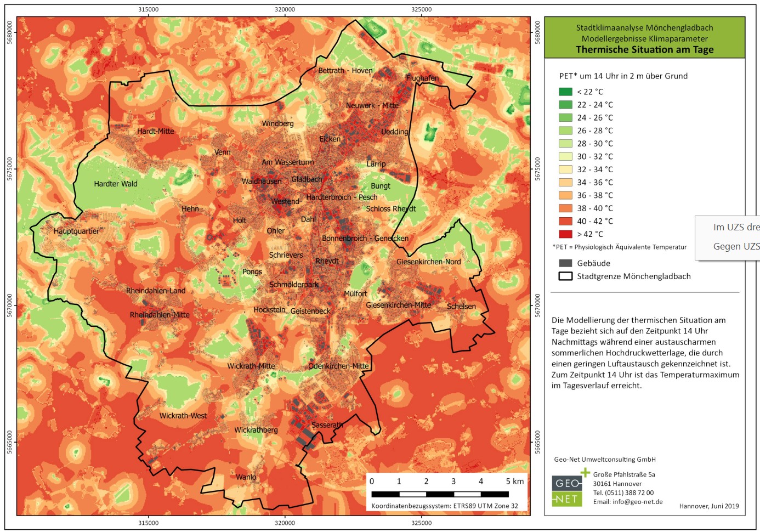
Task: Click the 'Flughafen' label on the map
Action: coord(422,78)
